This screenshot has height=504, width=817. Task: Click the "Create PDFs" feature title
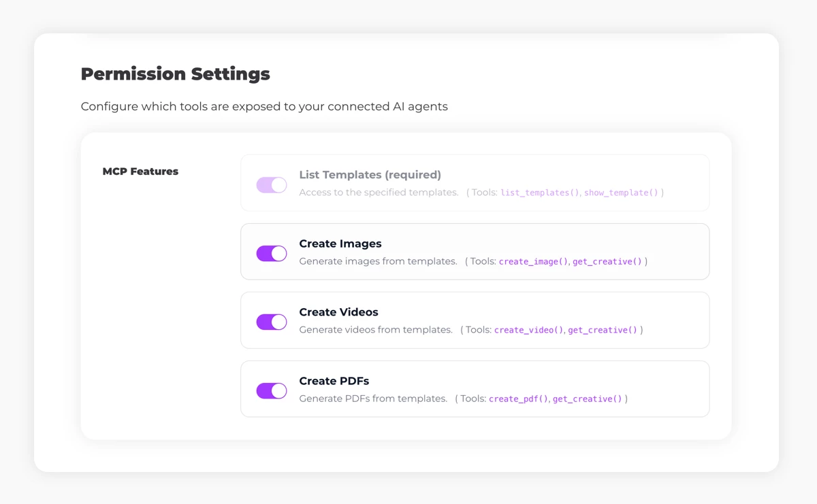pyautogui.click(x=334, y=381)
